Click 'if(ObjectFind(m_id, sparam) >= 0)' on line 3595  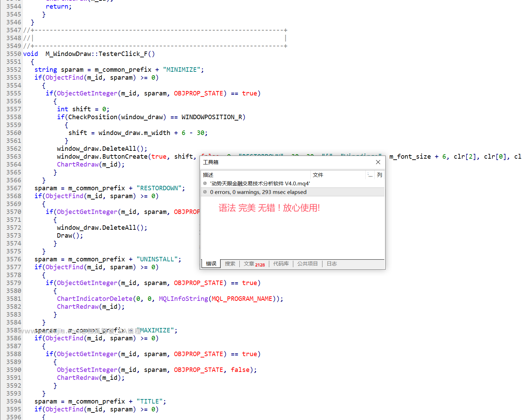click(x=97, y=409)
